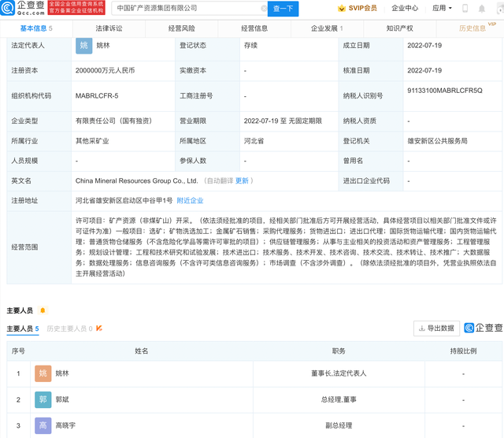
Task: Open the mobile phone app icon
Action: tap(465, 9)
